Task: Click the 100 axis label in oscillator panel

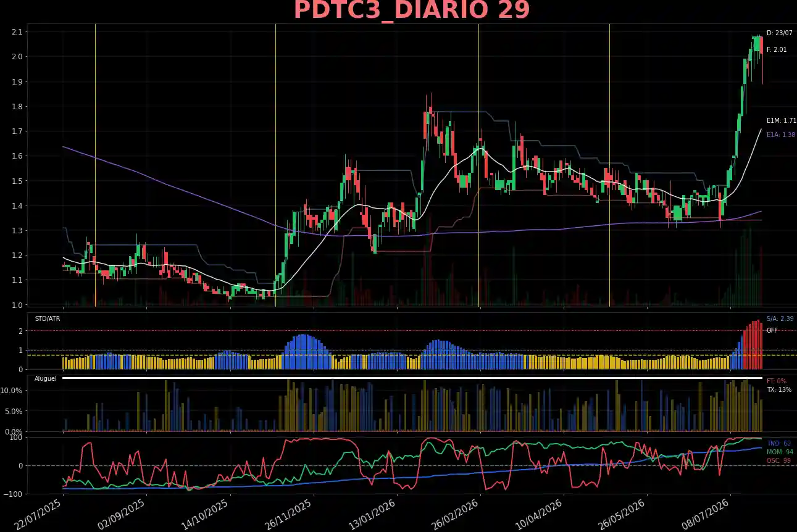Action: point(17,438)
